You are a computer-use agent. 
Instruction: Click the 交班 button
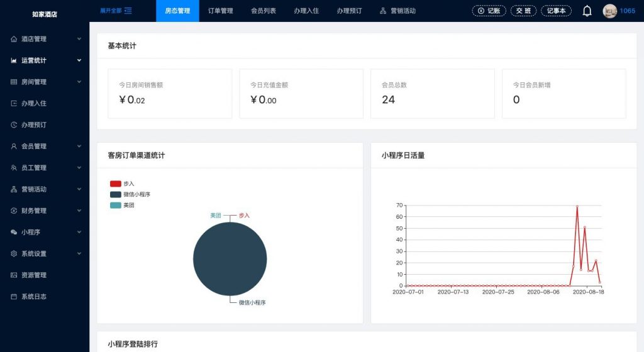coord(523,11)
